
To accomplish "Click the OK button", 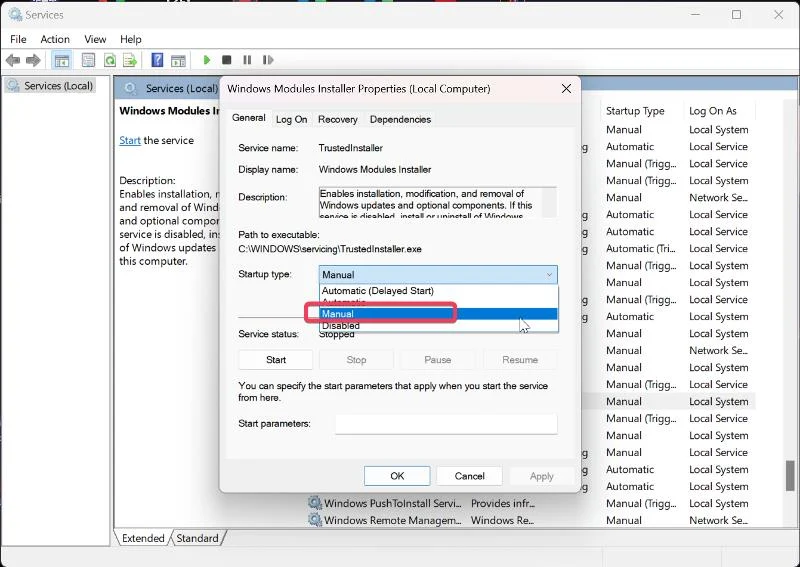I will coord(397,476).
